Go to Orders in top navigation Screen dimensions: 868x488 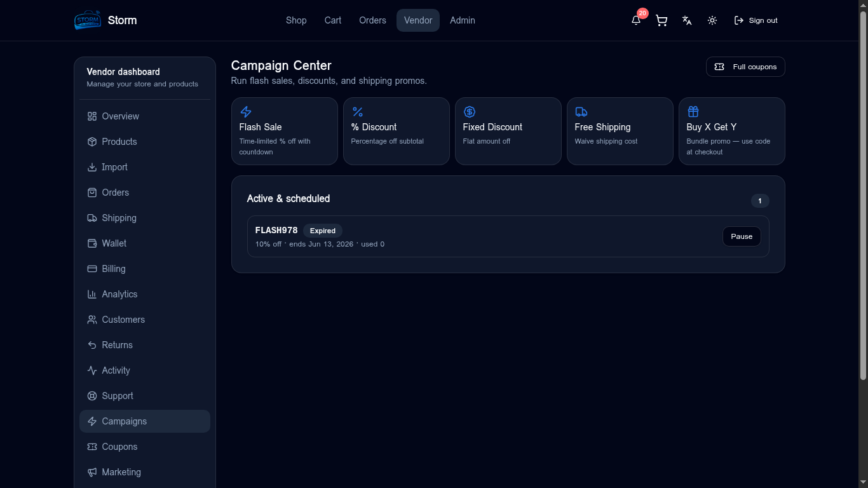(372, 20)
